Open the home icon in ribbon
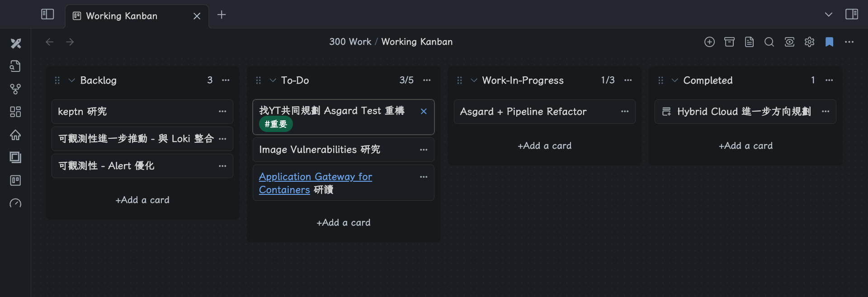The width and height of the screenshot is (868, 297). click(15, 135)
